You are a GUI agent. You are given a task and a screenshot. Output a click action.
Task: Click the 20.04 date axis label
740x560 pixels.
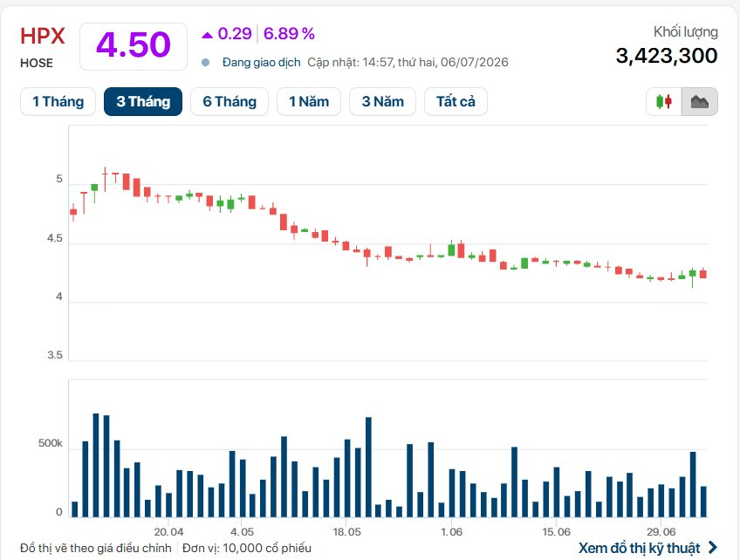point(168,532)
